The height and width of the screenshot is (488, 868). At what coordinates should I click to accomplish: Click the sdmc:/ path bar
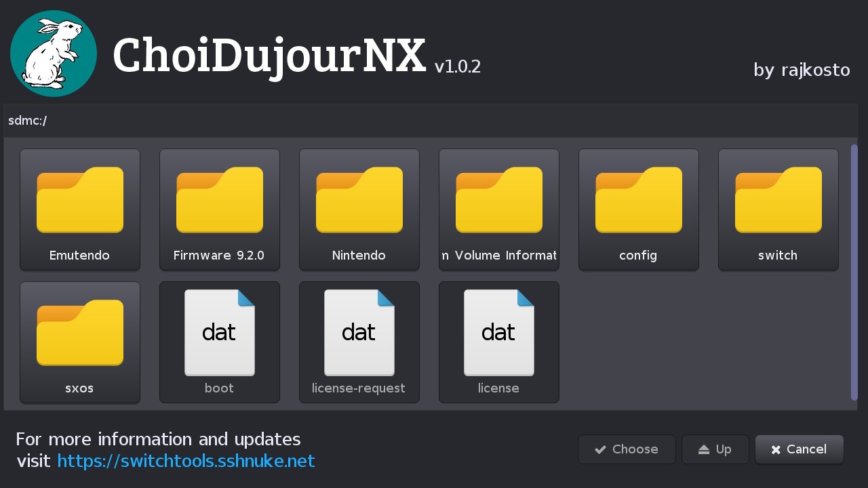click(x=430, y=121)
